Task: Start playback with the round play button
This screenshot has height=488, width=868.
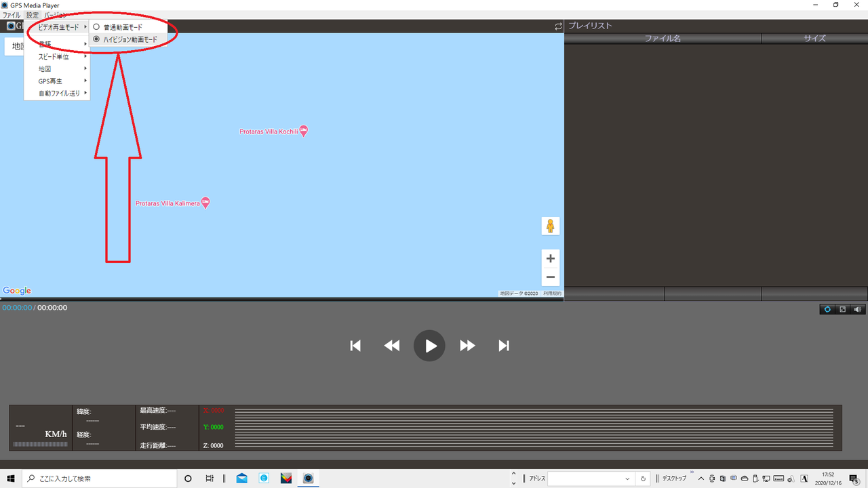Action: [x=429, y=346]
